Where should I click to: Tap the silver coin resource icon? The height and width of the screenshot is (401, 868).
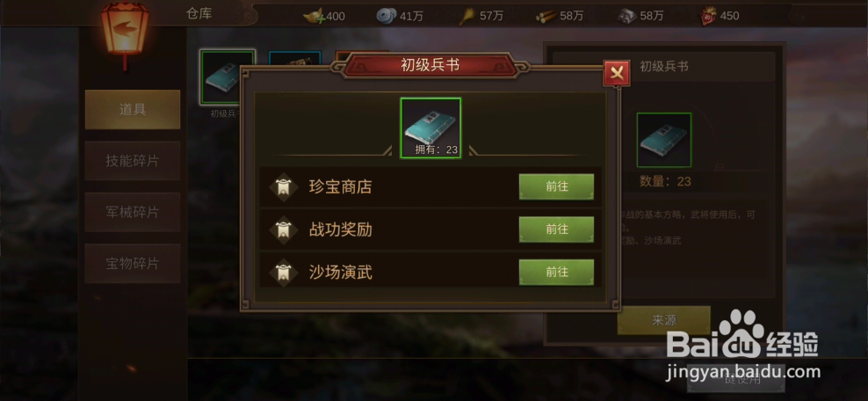click(x=387, y=16)
